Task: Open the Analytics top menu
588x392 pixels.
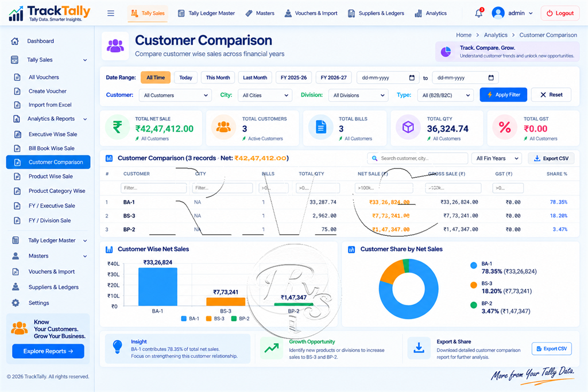Action: [x=431, y=14]
